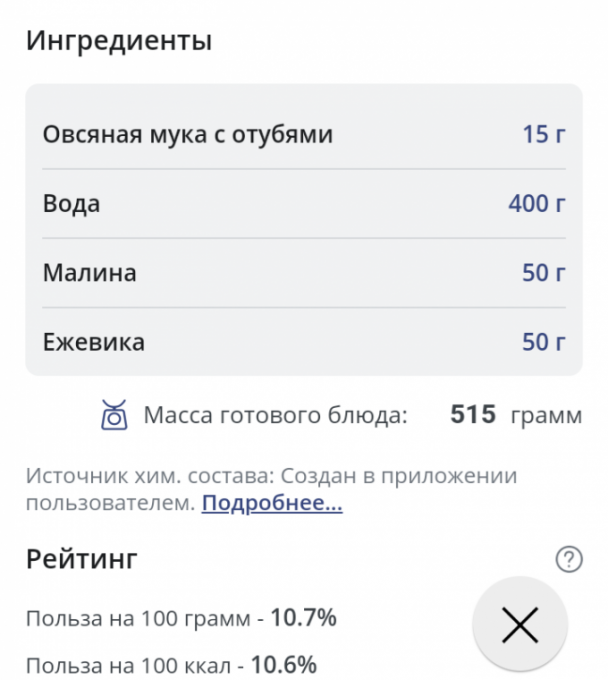The width and height of the screenshot is (608, 680).
Task: Click the Рейтинг section heading
Action: click(81, 560)
